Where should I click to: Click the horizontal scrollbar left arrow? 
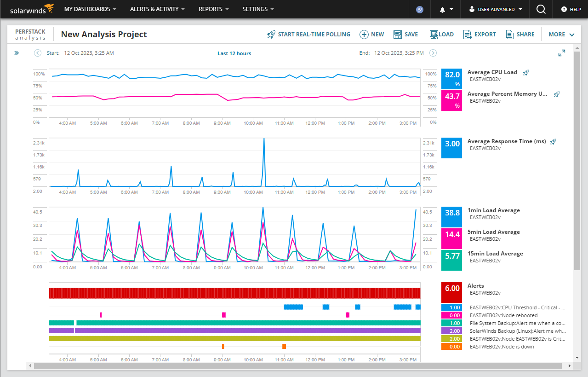pos(30,365)
